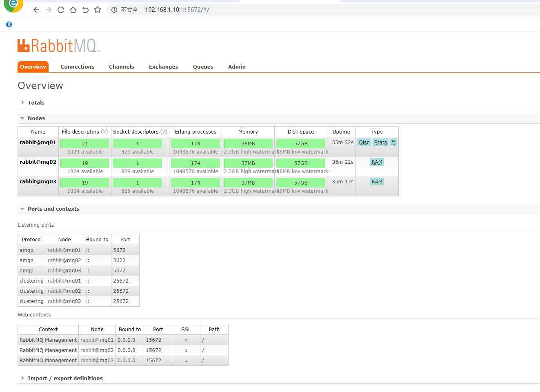The width and height of the screenshot is (540, 392).
Task: Click rabbit@mq01 file descriptors bar 21
Action: [x=85, y=143]
